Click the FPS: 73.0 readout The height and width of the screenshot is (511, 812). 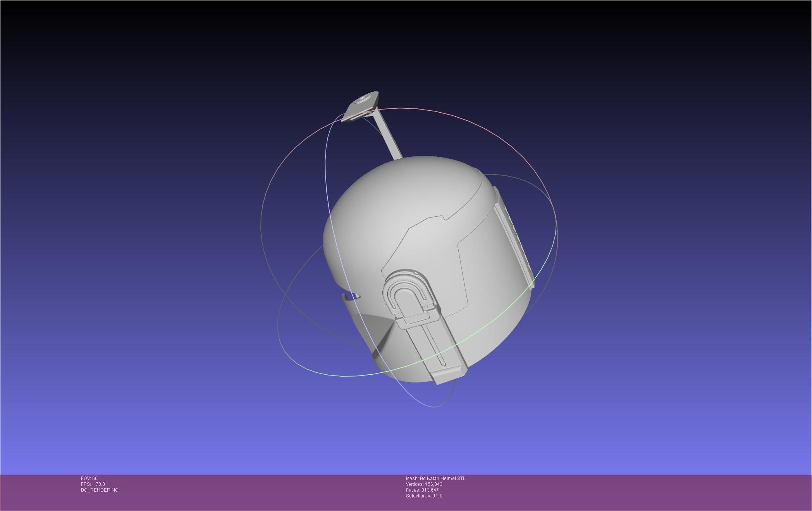(93, 484)
